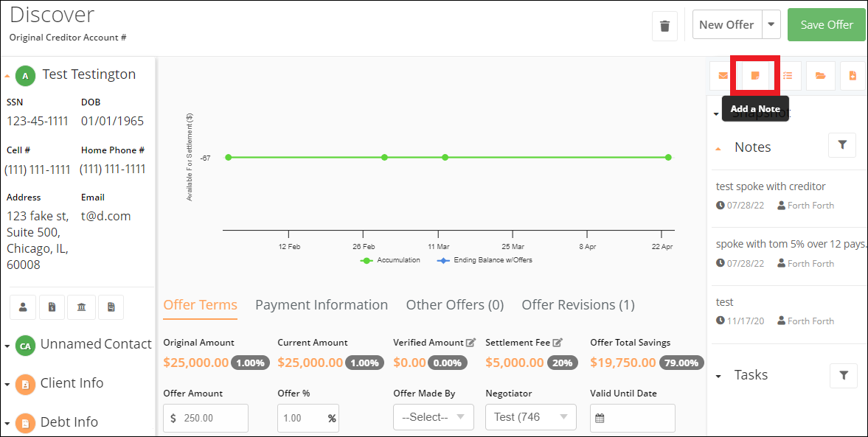Click the Cell # (111) 111-1111 value
The height and width of the screenshot is (437, 868).
[38, 169]
